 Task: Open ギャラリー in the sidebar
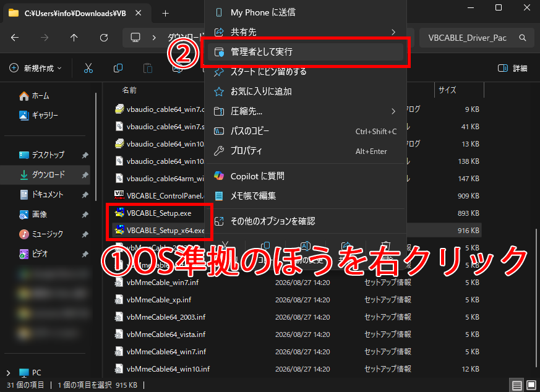[38, 115]
